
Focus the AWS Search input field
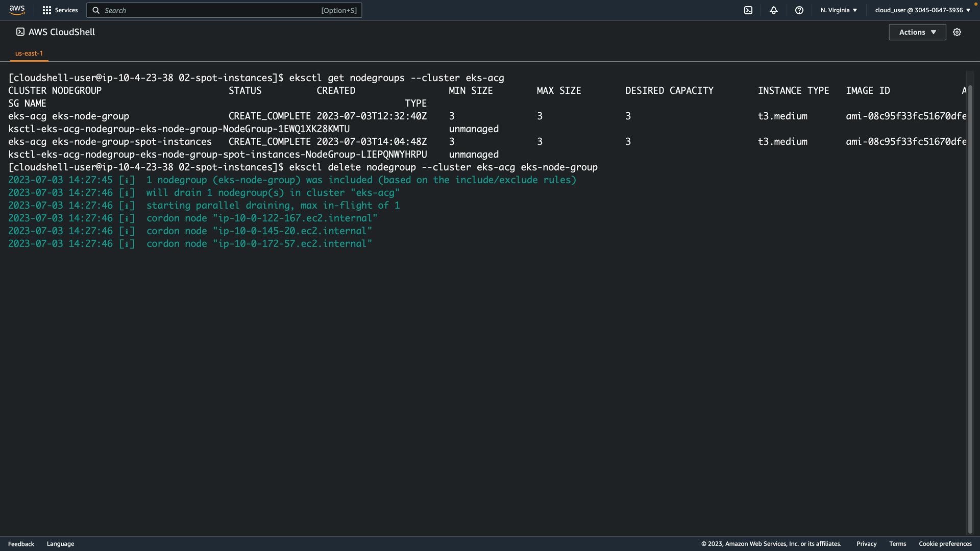point(209,10)
